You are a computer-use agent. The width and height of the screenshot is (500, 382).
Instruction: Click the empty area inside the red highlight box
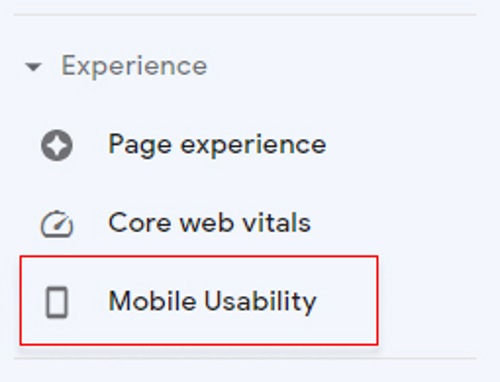[x=347, y=300]
